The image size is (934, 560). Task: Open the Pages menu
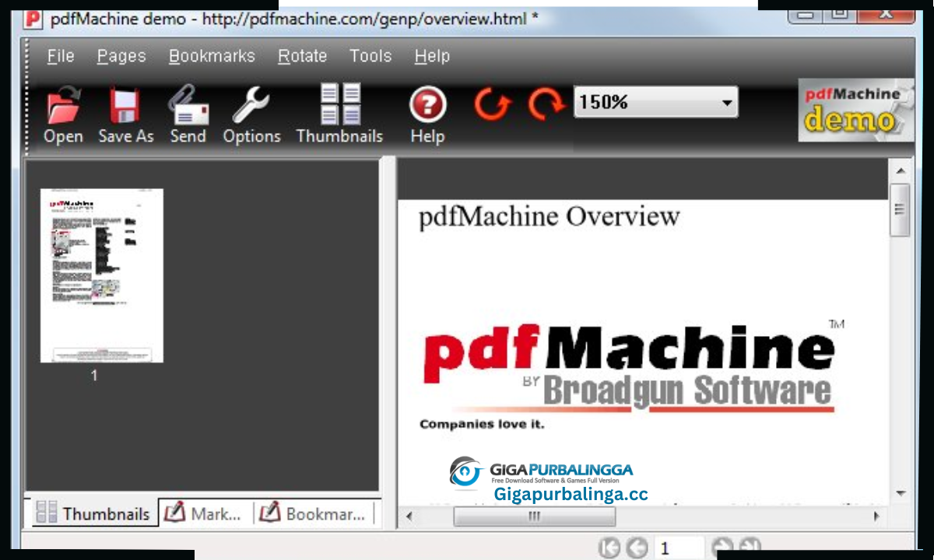[x=121, y=56]
